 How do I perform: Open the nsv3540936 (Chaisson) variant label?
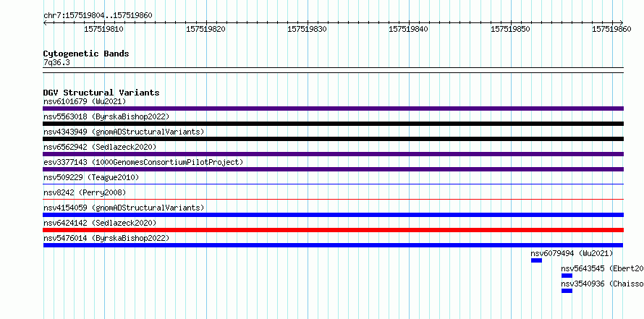tap(602, 284)
